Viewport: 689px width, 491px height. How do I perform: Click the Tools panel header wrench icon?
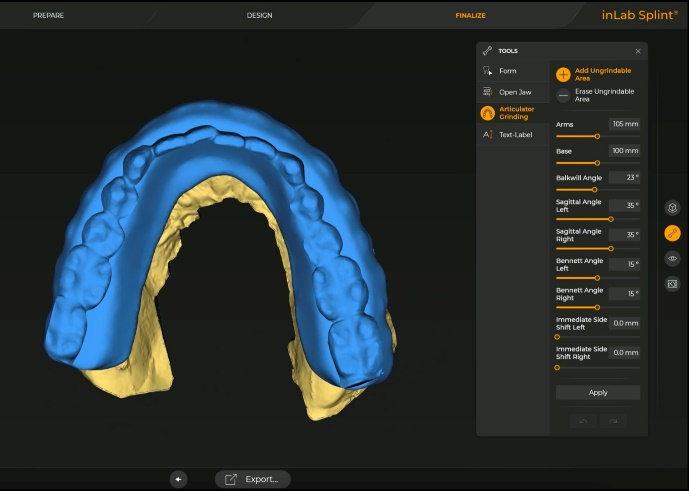(x=487, y=51)
